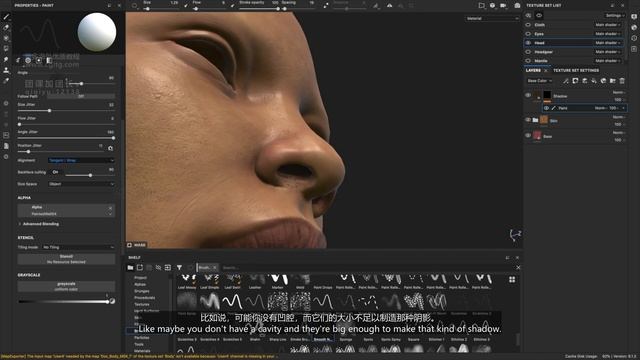Screen dimensions: 640x360
Task: Adjust the grayscale value slider
Action: (63, 302)
